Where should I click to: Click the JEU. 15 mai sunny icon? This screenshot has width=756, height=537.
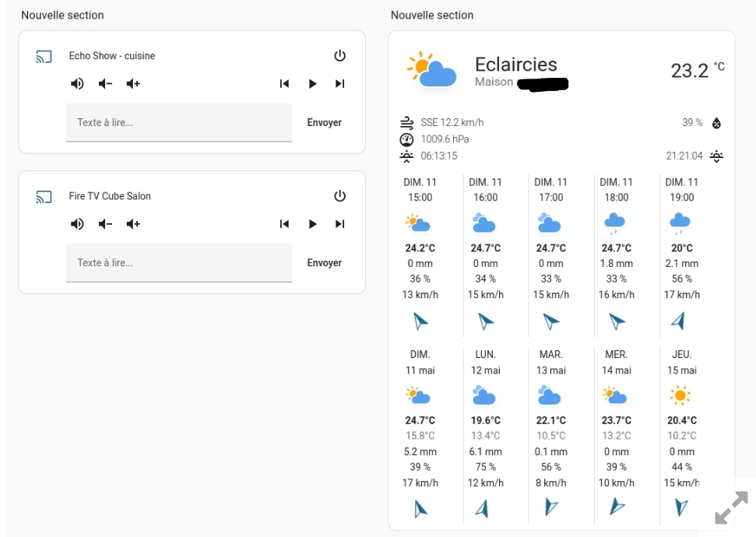tap(680, 396)
